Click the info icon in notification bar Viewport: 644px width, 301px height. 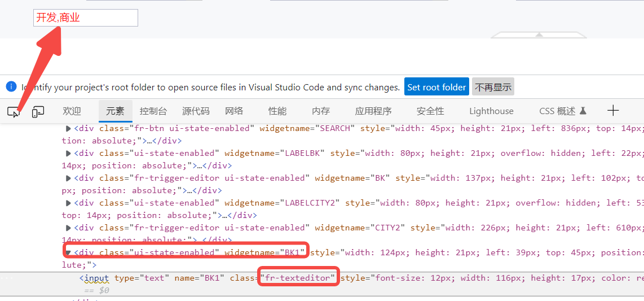tap(11, 87)
